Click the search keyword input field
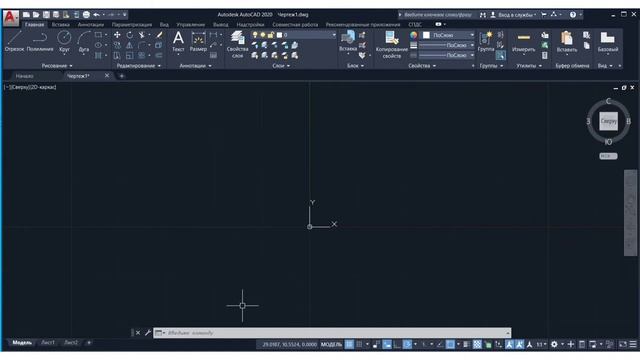The image size is (640, 360). 438,15
